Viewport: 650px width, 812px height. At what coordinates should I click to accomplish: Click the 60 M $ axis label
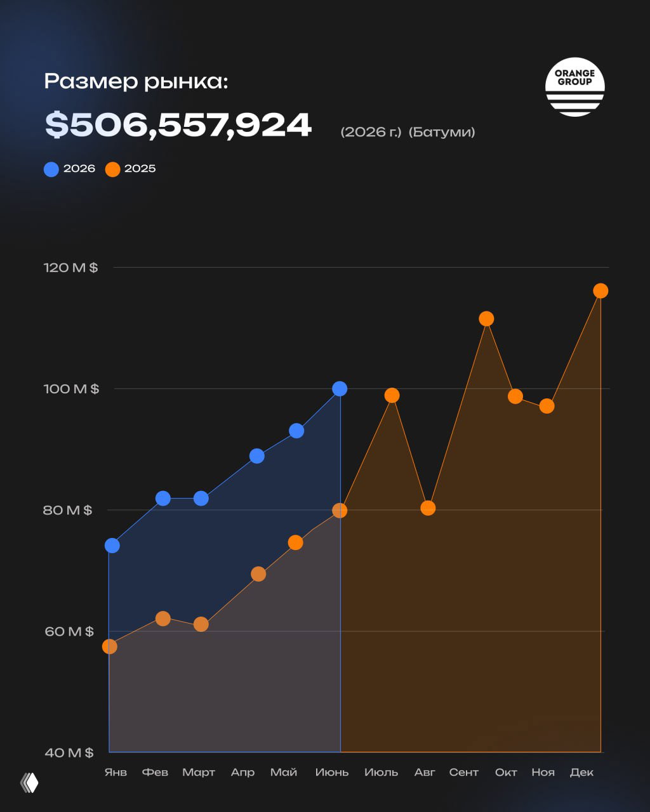coord(69,631)
